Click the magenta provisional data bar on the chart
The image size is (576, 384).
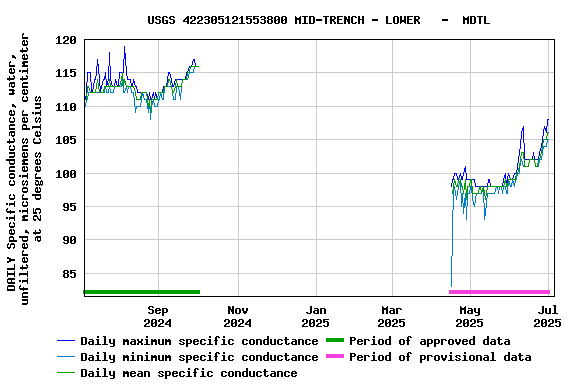pos(500,292)
